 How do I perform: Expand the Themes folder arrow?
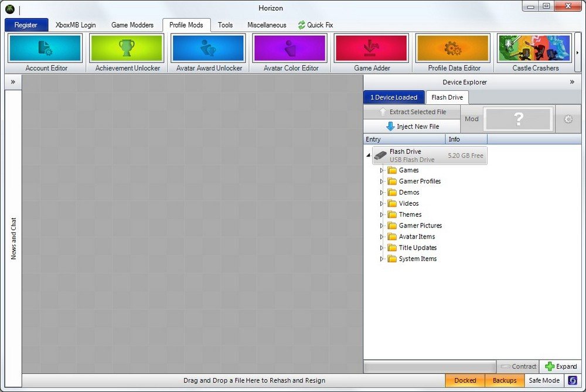click(381, 214)
